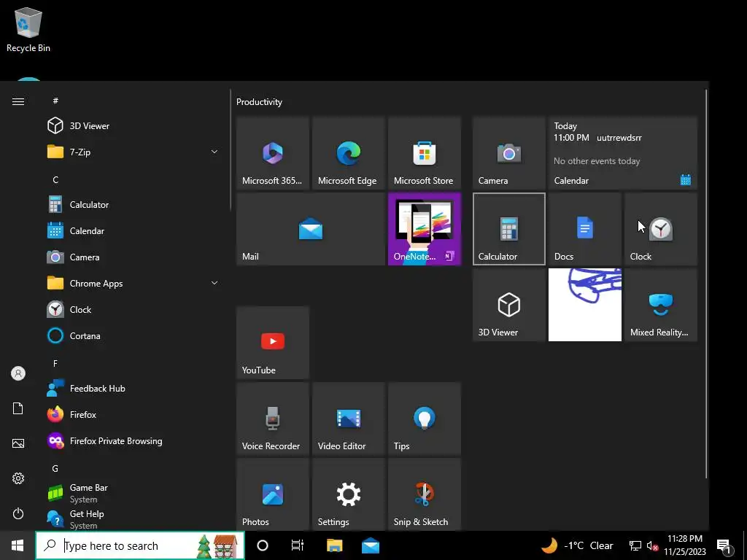This screenshot has width=747, height=560.
Task: Open the Documents icon in the Start sidebar
Action: (x=18, y=408)
